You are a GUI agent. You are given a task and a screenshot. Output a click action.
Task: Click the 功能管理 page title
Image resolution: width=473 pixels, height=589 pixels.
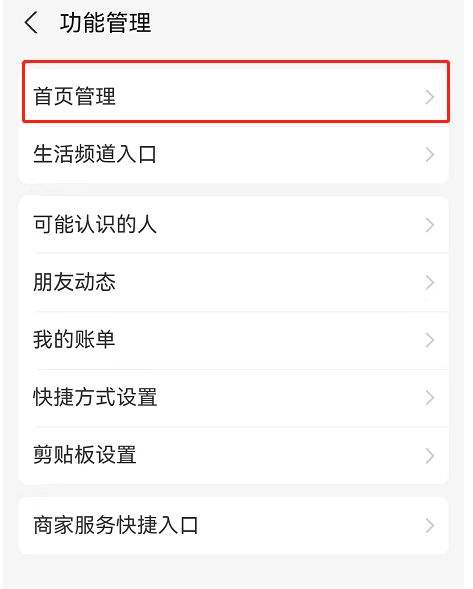point(106,23)
